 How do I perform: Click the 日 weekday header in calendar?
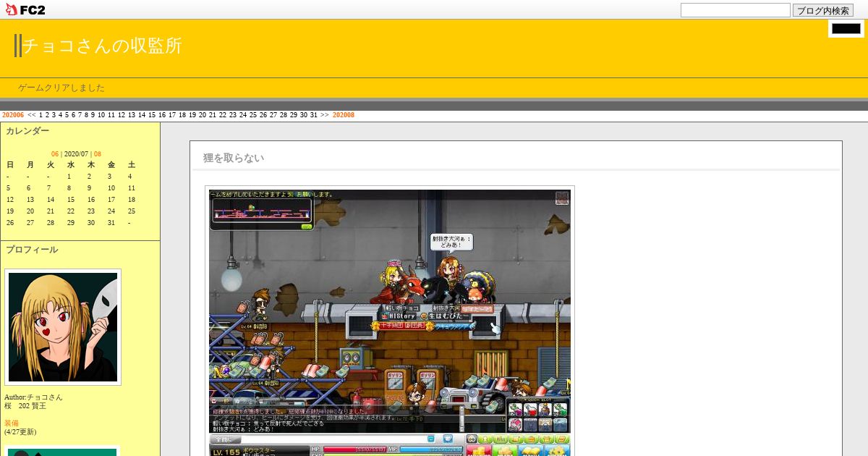[10, 165]
